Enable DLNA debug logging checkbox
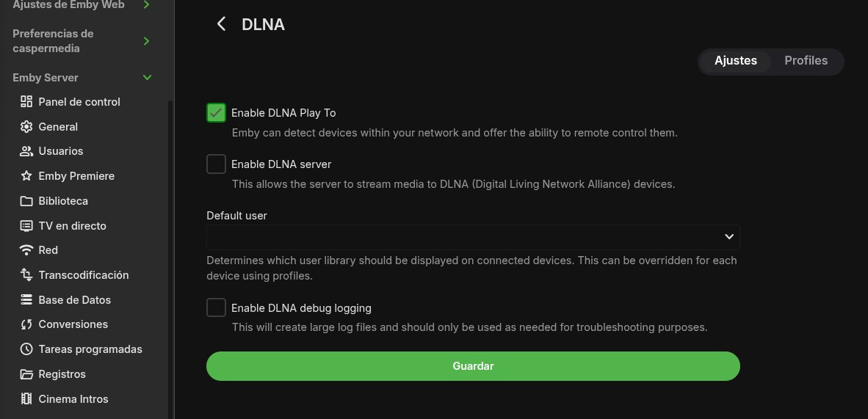Viewport: 868px width, 419px height. [216, 307]
